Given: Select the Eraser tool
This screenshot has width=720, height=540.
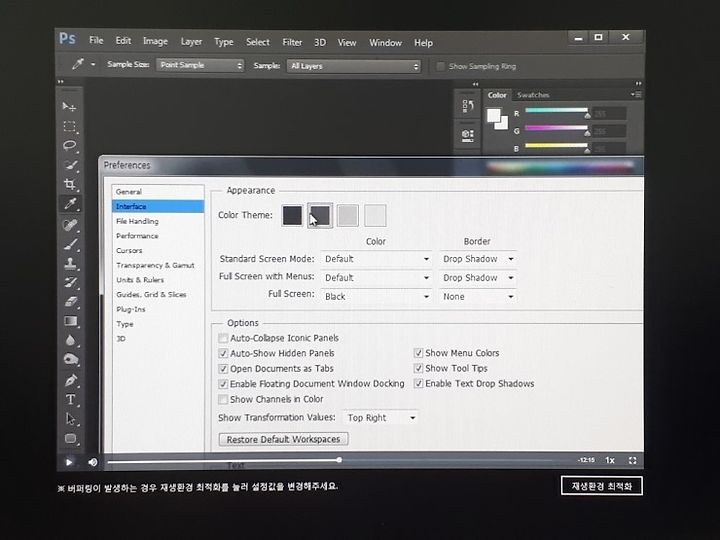Looking at the screenshot, I should click(x=70, y=302).
